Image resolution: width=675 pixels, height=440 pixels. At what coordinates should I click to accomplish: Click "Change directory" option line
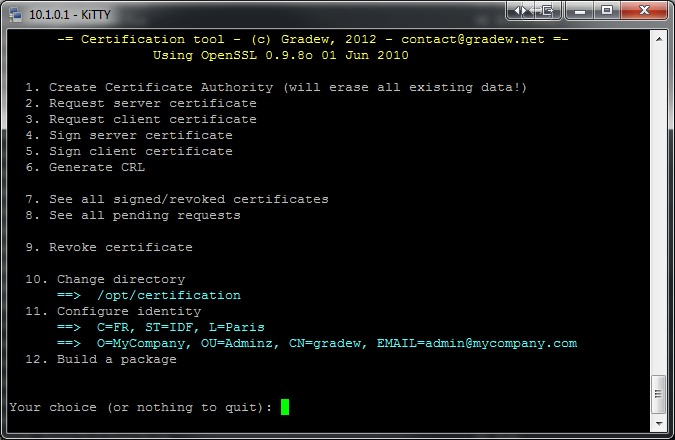(x=105, y=279)
